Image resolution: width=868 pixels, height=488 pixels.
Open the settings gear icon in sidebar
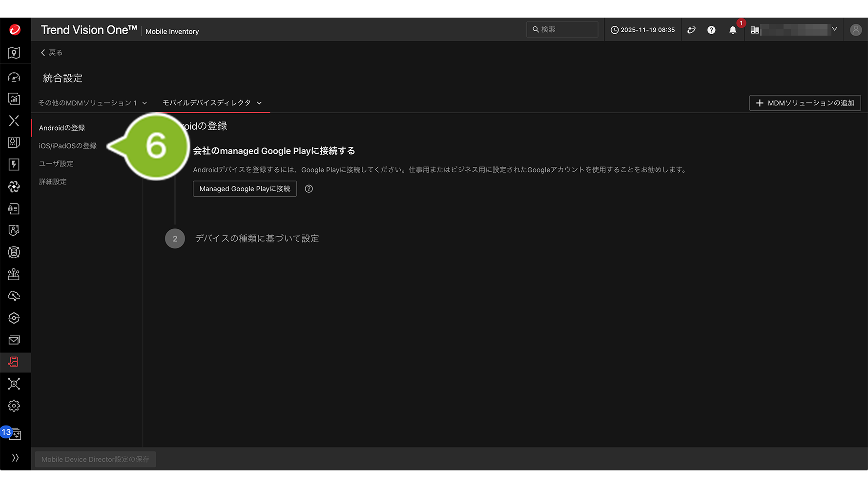[14, 406]
